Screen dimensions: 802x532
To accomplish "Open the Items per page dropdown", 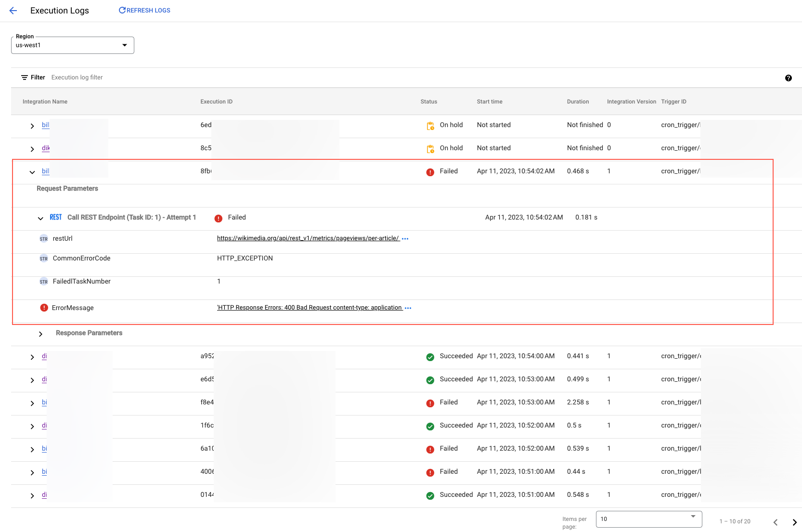I will [648, 519].
